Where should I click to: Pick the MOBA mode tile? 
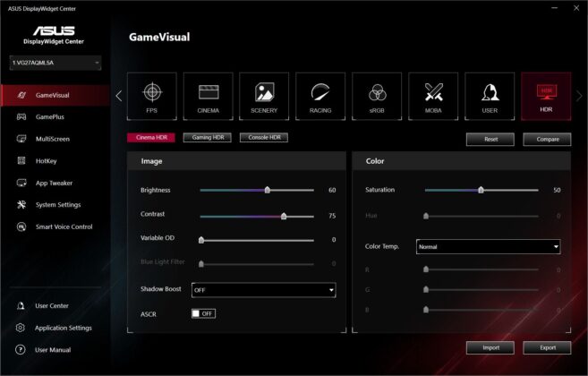click(433, 97)
